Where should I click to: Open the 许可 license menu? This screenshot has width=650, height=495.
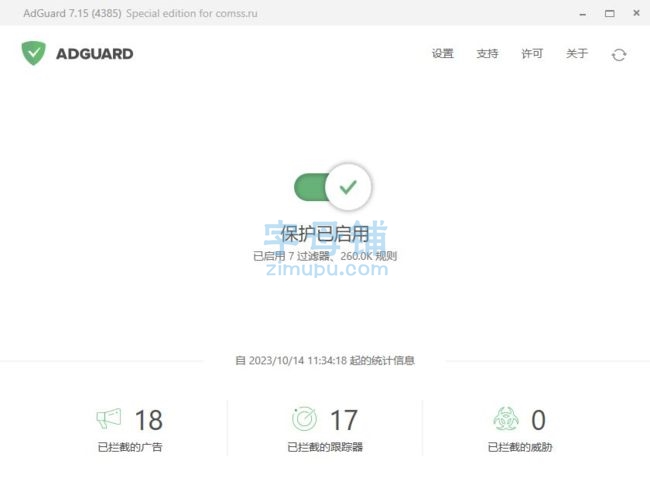532,53
